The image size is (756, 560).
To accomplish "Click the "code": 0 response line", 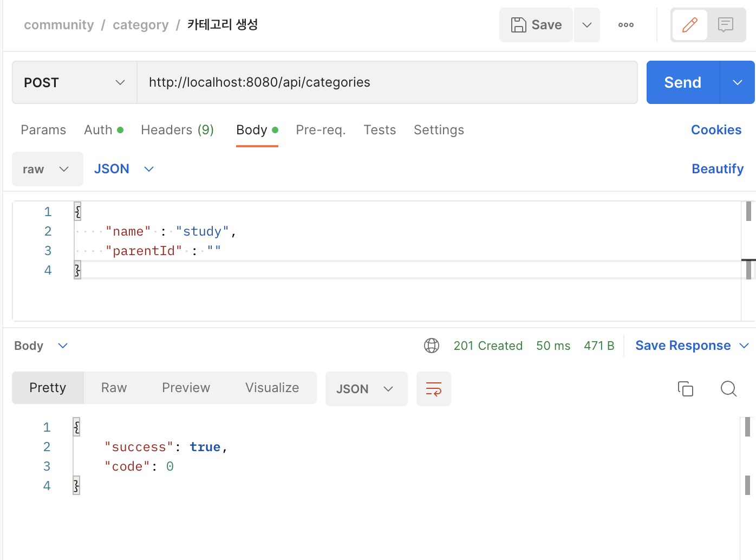I will point(139,467).
